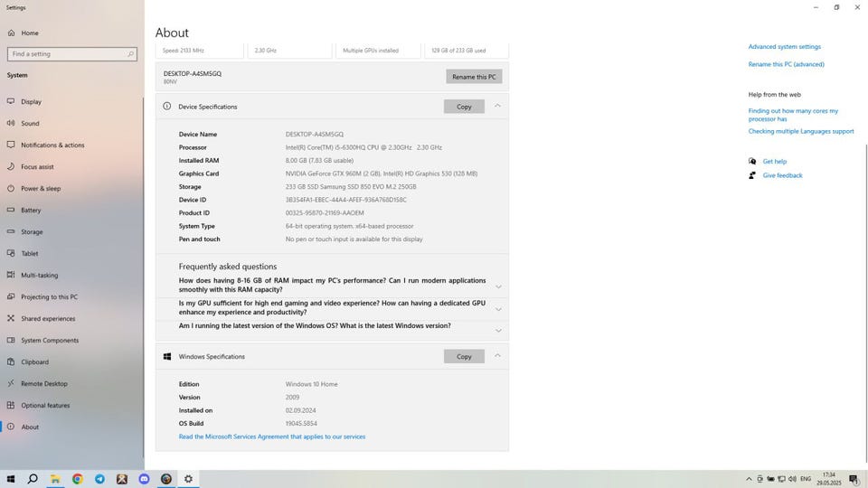Image resolution: width=868 pixels, height=488 pixels.
Task: Click the Rename this PC button
Action: pyautogui.click(x=474, y=77)
